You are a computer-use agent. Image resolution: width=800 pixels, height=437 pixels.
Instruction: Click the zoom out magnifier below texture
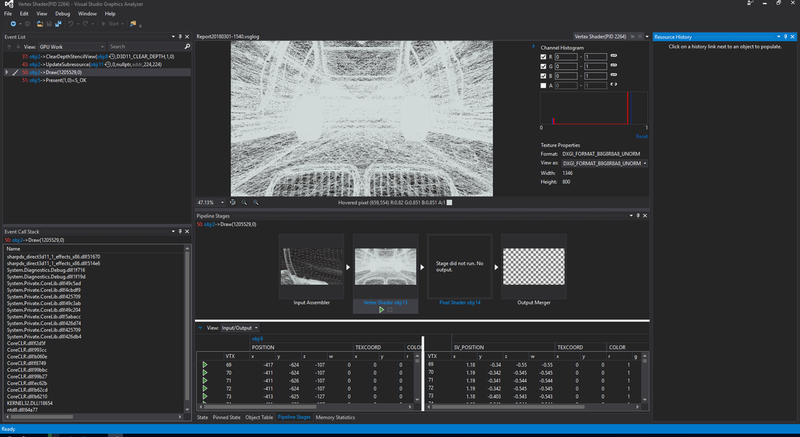click(x=244, y=202)
